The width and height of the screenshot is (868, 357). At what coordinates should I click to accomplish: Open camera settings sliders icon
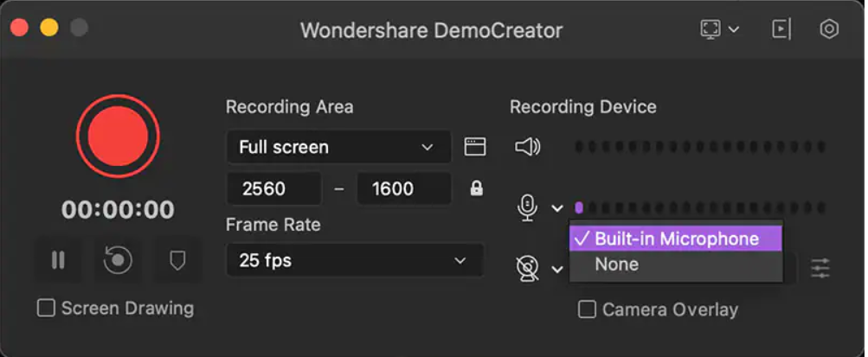pos(820,269)
